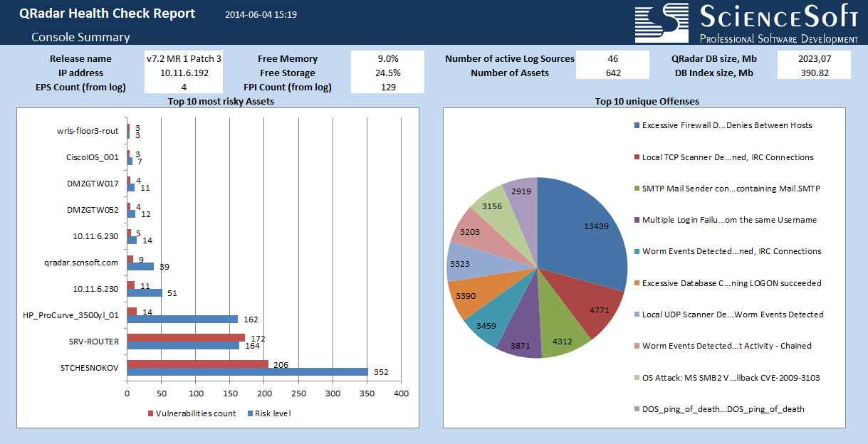Screen dimensions: 868x444
Task: Click the Local TCP Scanner legend entry
Action: 723,157
